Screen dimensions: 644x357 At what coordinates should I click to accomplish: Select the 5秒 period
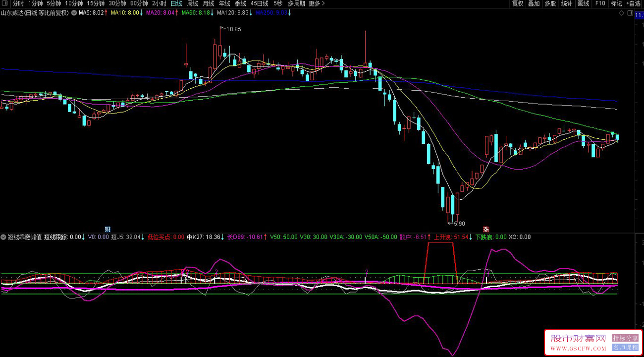278,3
